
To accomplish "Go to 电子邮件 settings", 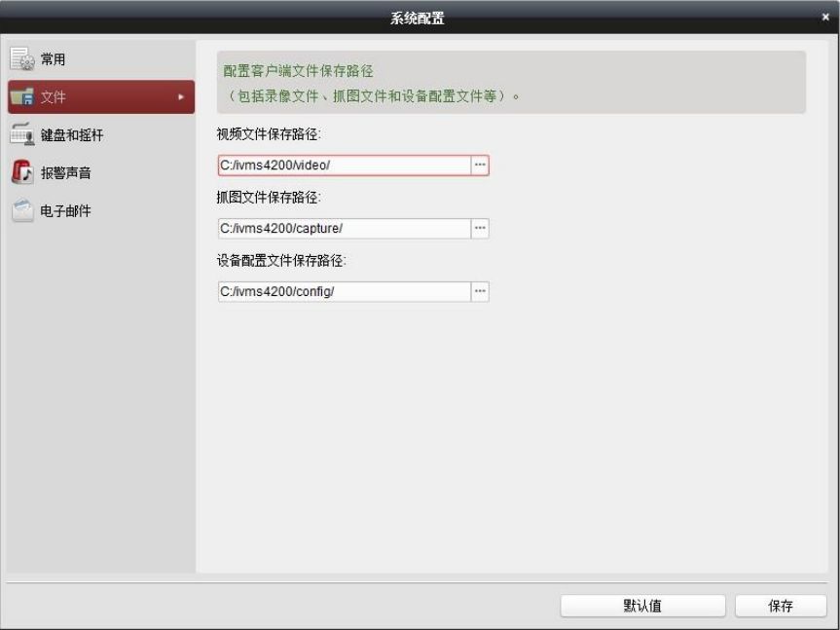I will [65, 211].
